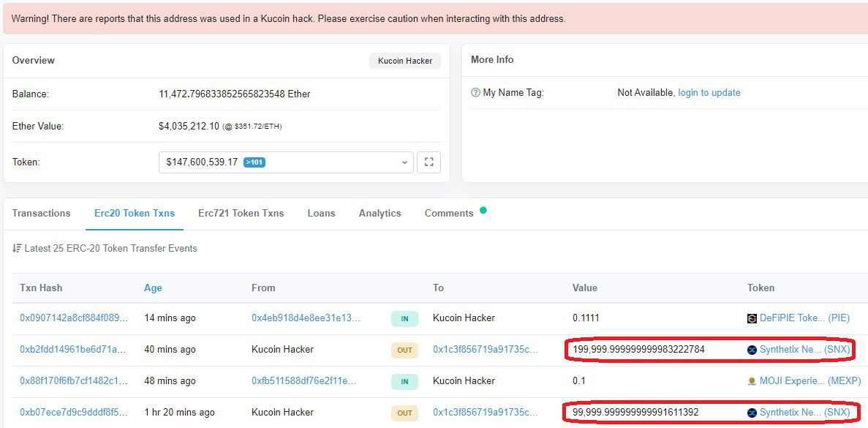868x428 pixels.
Task: Open transaction hash 0x88f170f6fb7cf1482c1
Action: [x=74, y=381]
